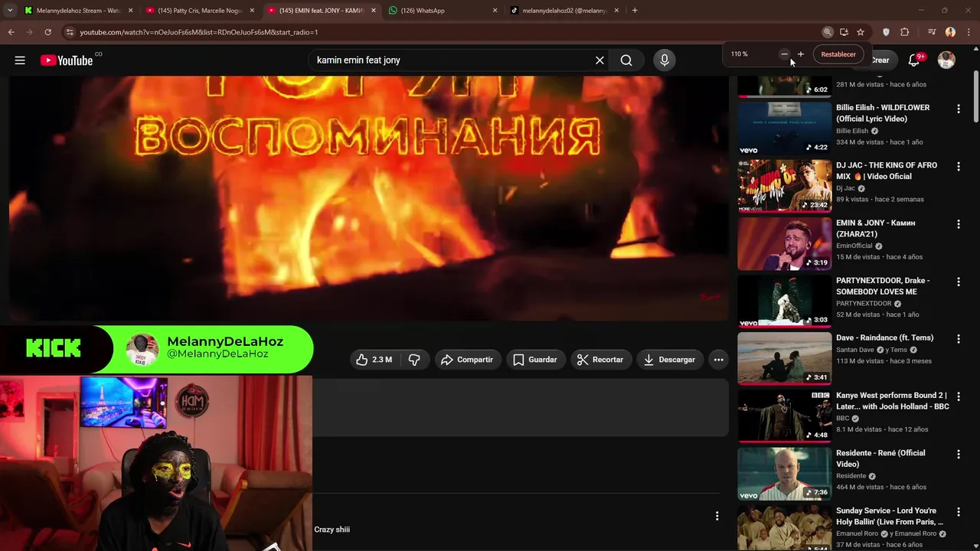Screen dimensions: 980x551
Task: Open Chrome media controls icon
Action: (x=932, y=32)
